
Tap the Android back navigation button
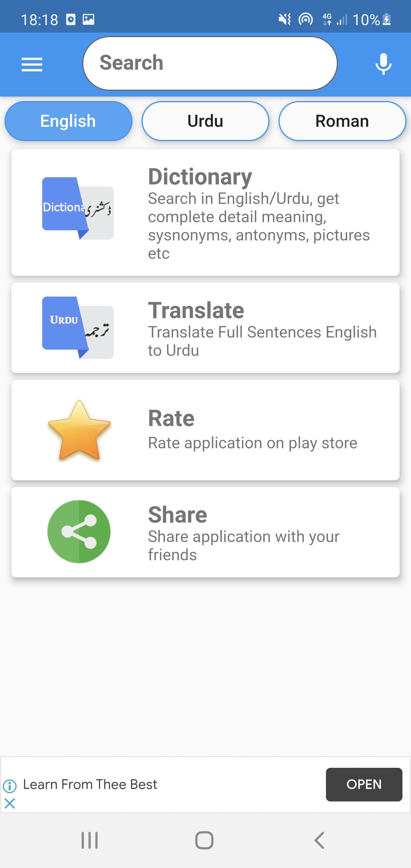click(x=319, y=840)
